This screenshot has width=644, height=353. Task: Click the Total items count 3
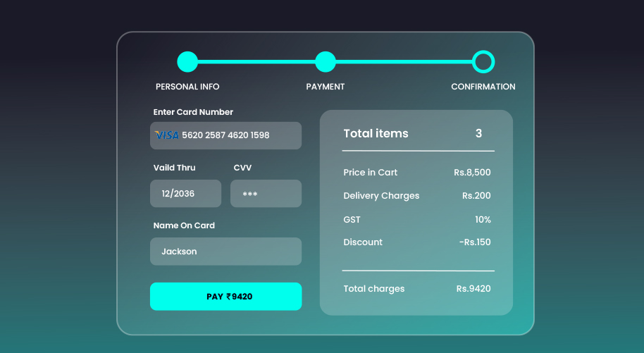point(478,133)
